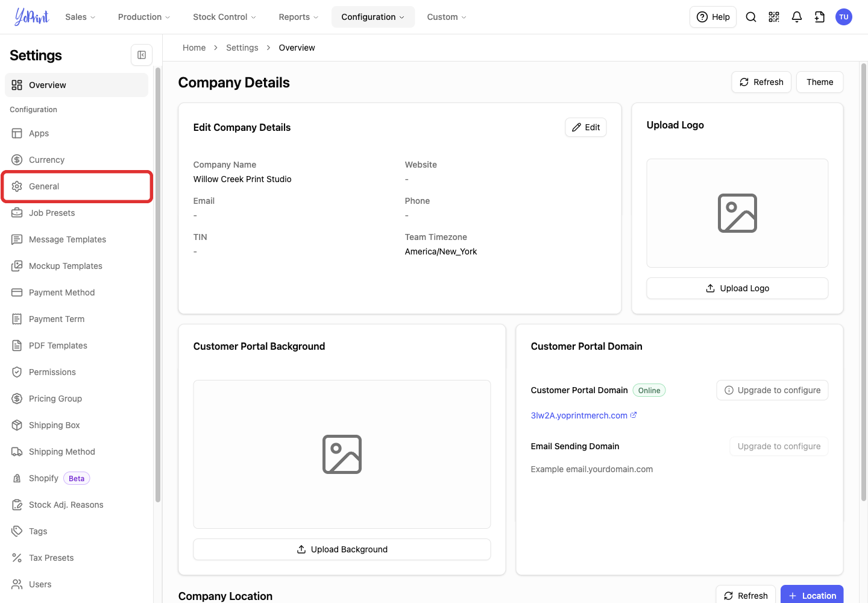Expand the Production menu
The height and width of the screenshot is (603, 868).
pos(144,17)
